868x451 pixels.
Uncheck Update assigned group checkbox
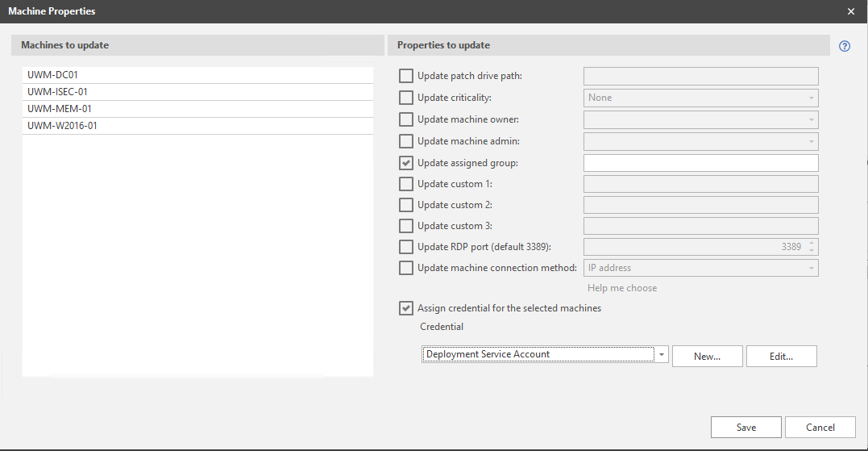[x=405, y=163]
